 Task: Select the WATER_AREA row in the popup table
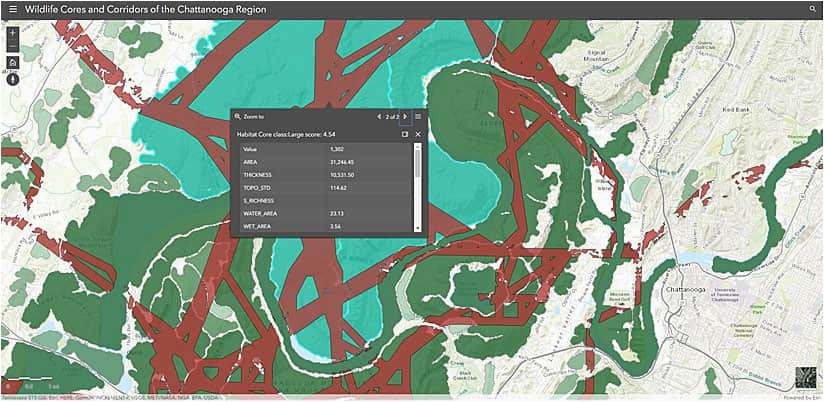[x=326, y=214]
